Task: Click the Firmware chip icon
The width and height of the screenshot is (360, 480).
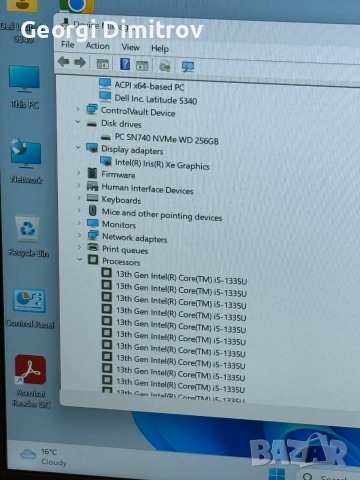Action: click(92, 173)
